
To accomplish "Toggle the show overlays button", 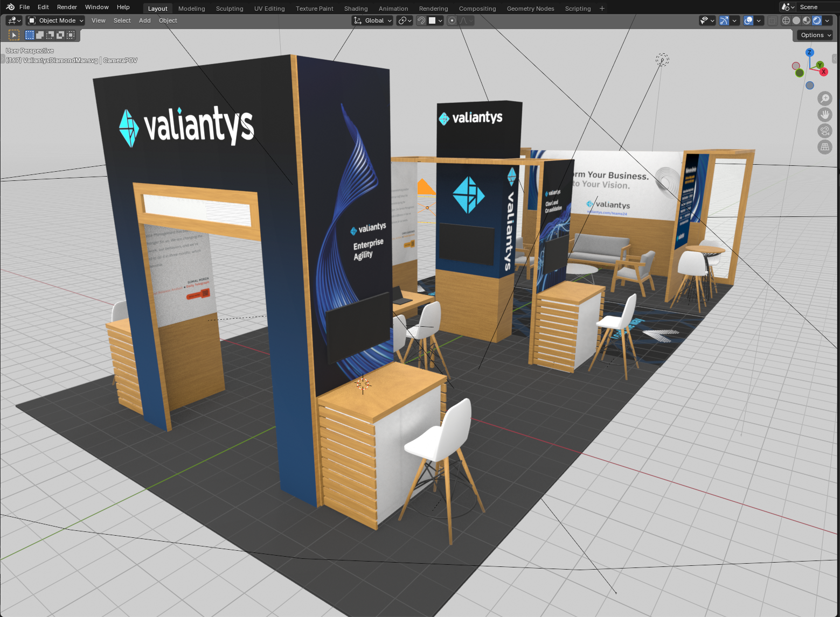I will click(748, 20).
